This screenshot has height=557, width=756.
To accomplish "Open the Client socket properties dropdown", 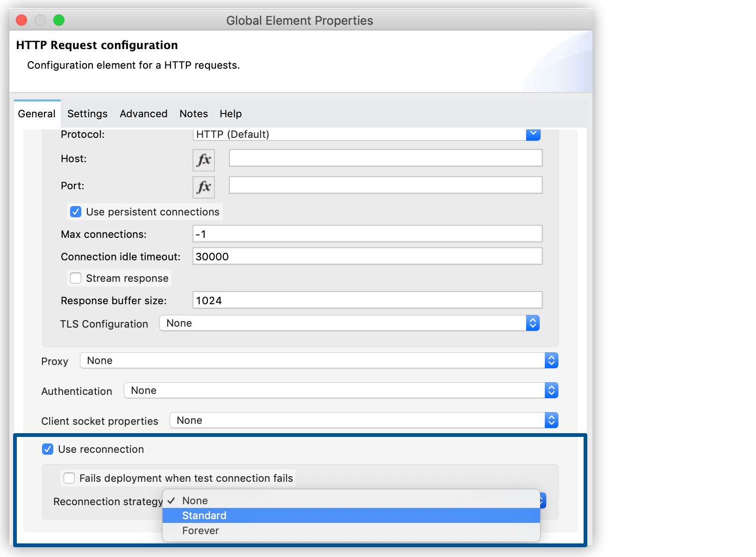I will [x=552, y=420].
